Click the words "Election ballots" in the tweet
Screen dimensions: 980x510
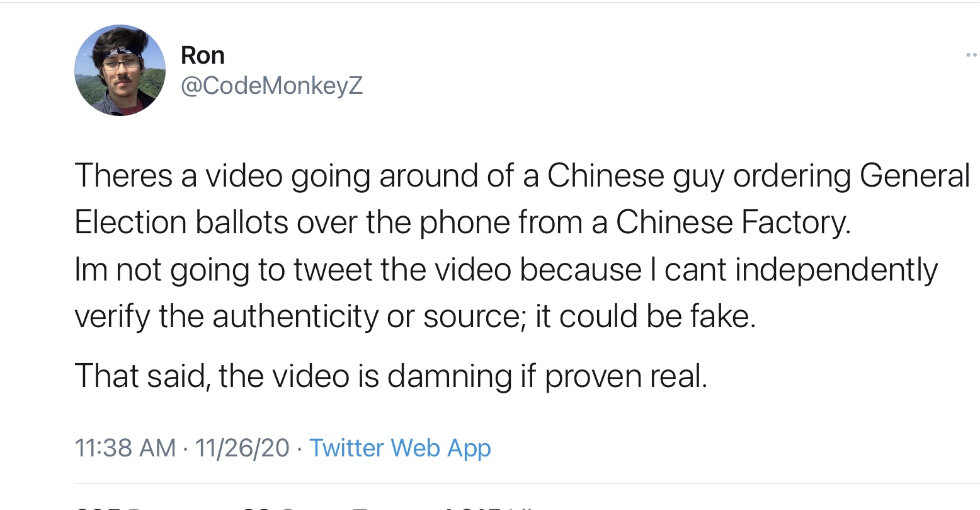pyautogui.click(x=181, y=223)
